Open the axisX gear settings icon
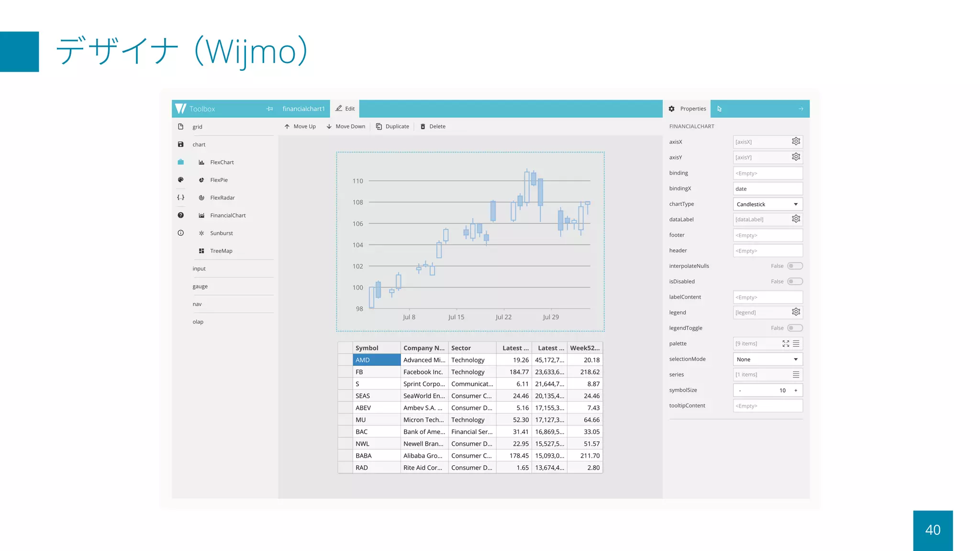The image size is (980, 551). click(x=796, y=142)
